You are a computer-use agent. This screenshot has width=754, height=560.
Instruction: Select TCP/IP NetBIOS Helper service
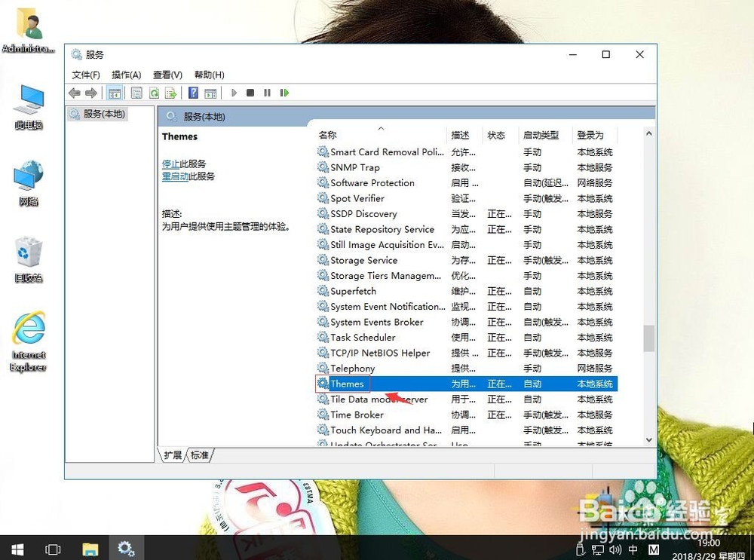click(x=467, y=353)
